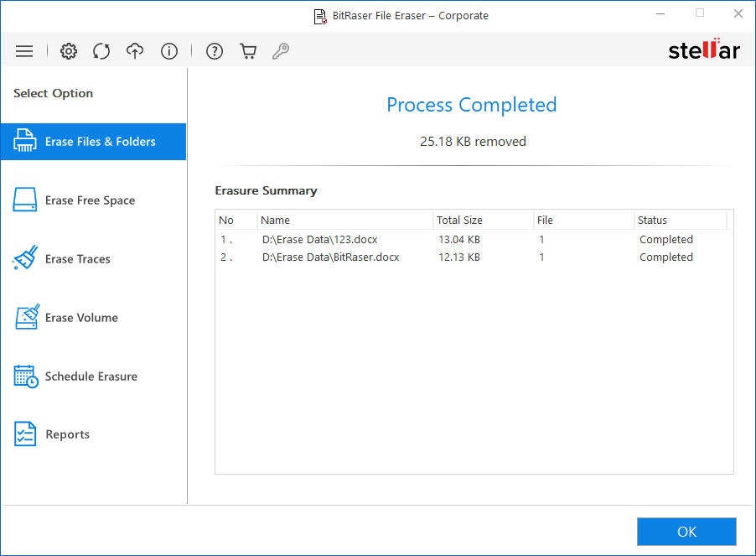Open Help with the question mark icon
The width and height of the screenshot is (756, 556).
215,51
